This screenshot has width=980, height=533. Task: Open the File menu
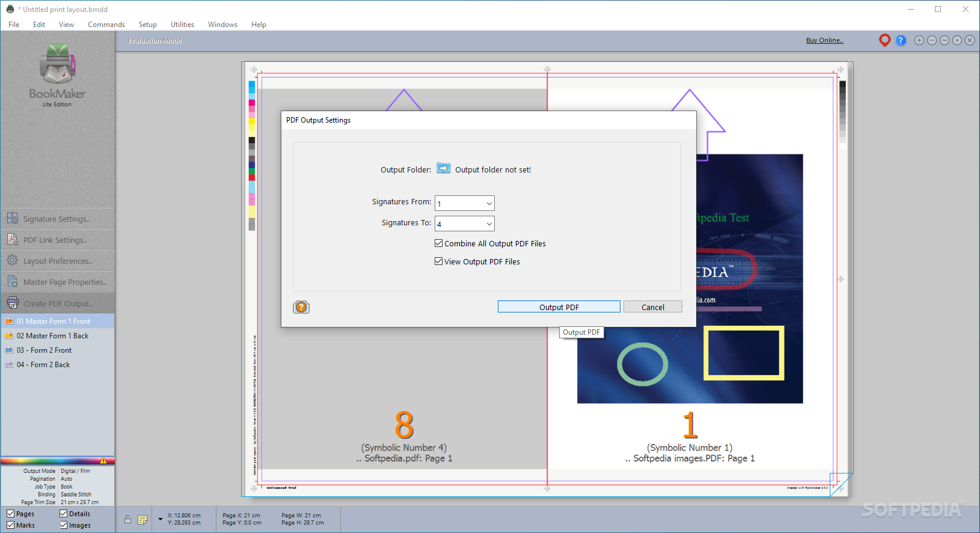(14, 25)
